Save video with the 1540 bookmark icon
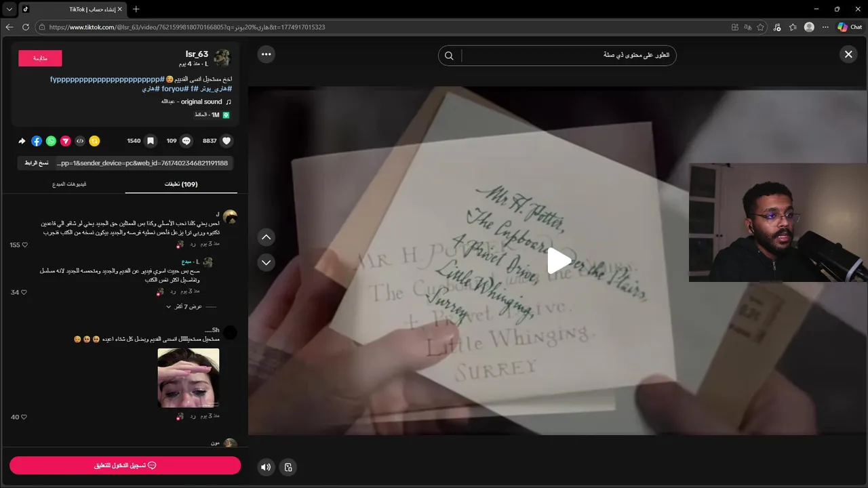868x488 pixels. pyautogui.click(x=151, y=141)
